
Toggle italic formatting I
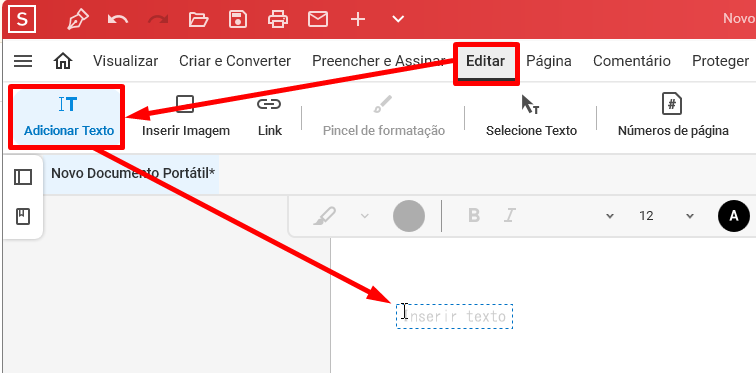(x=510, y=215)
